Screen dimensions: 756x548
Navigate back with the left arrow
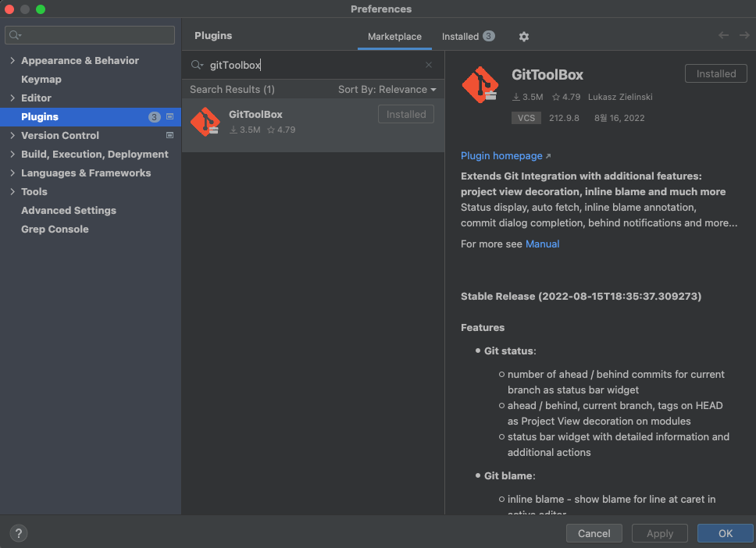723,35
